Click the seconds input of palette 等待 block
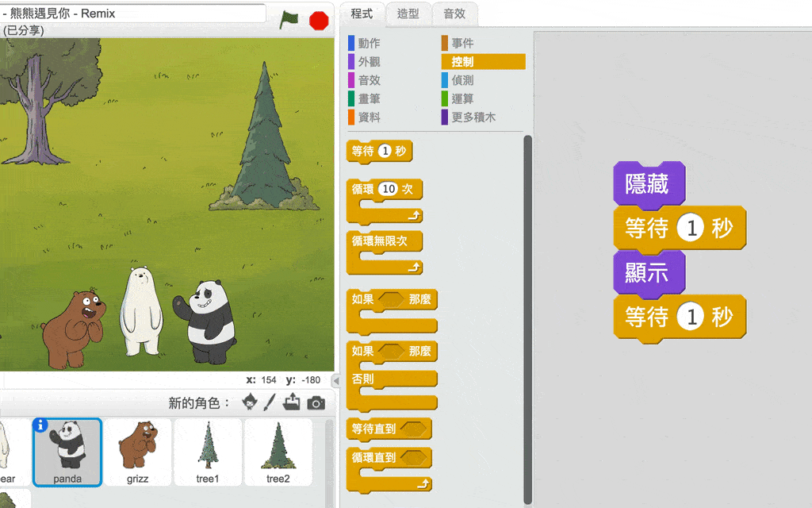Viewport: 812px width, 508px height. [x=385, y=151]
